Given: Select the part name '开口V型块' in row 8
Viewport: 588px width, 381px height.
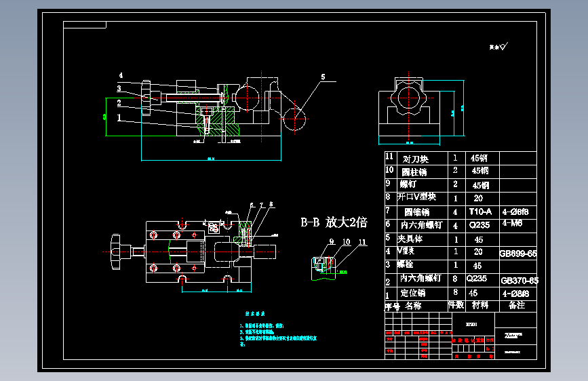Looking at the screenshot, I should click(416, 197).
